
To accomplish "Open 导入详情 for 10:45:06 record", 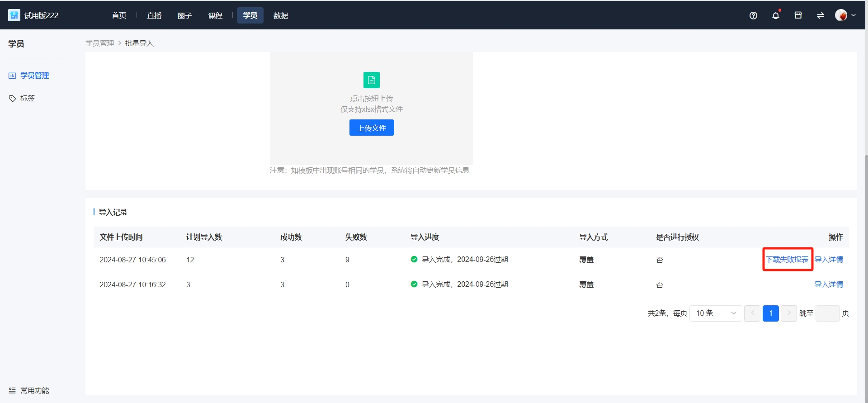I will coord(829,259).
